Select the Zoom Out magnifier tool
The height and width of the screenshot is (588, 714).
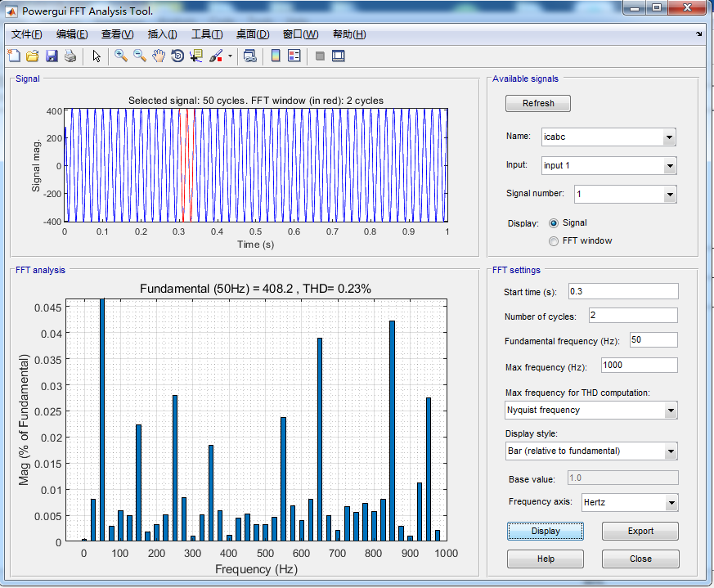click(x=140, y=56)
